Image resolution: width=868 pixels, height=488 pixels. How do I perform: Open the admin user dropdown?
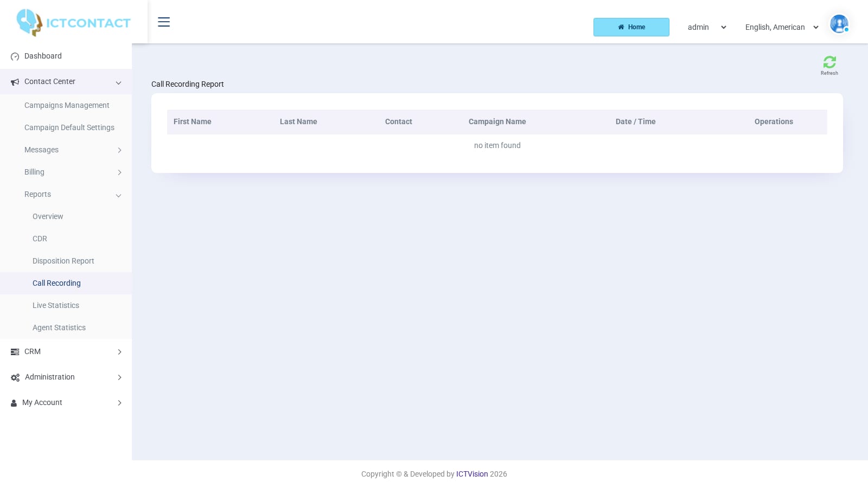point(707,27)
